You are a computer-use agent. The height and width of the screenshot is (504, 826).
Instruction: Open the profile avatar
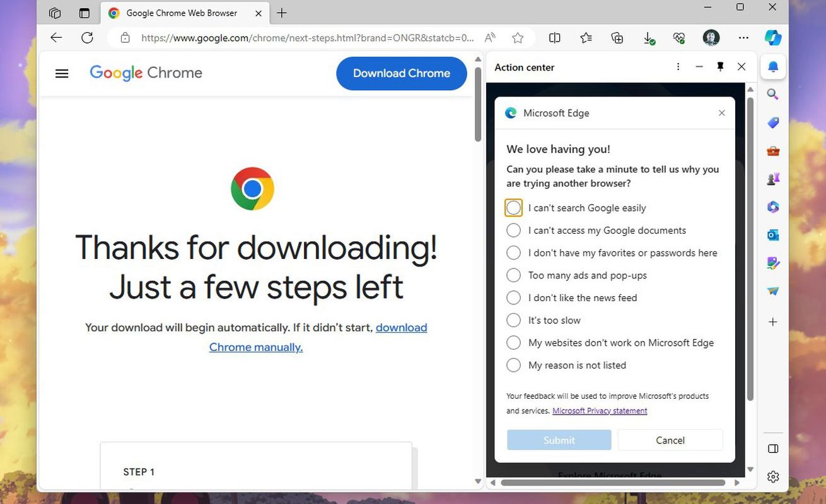(711, 38)
